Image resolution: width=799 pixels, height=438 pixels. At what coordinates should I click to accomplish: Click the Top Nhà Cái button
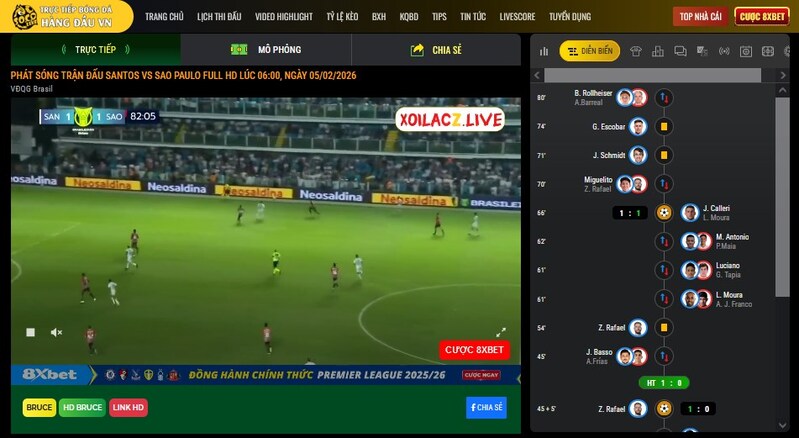pyautogui.click(x=700, y=17)
